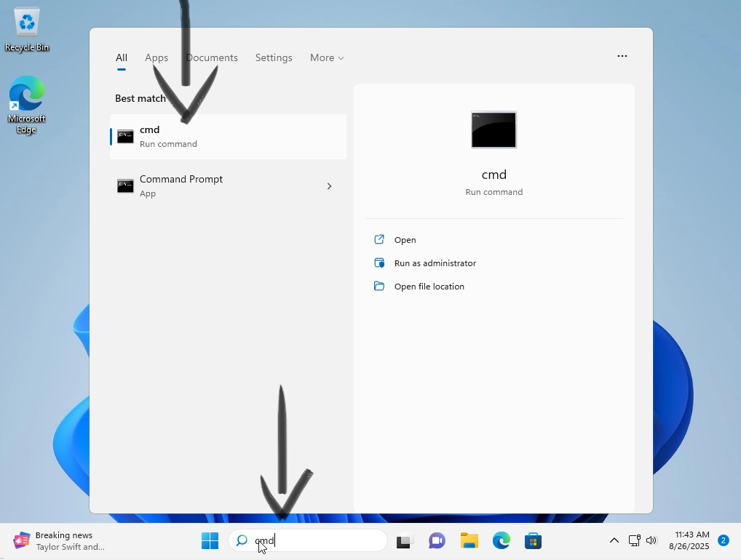Click Open file location option
This screenshot has height=560, width=741.
429,287
